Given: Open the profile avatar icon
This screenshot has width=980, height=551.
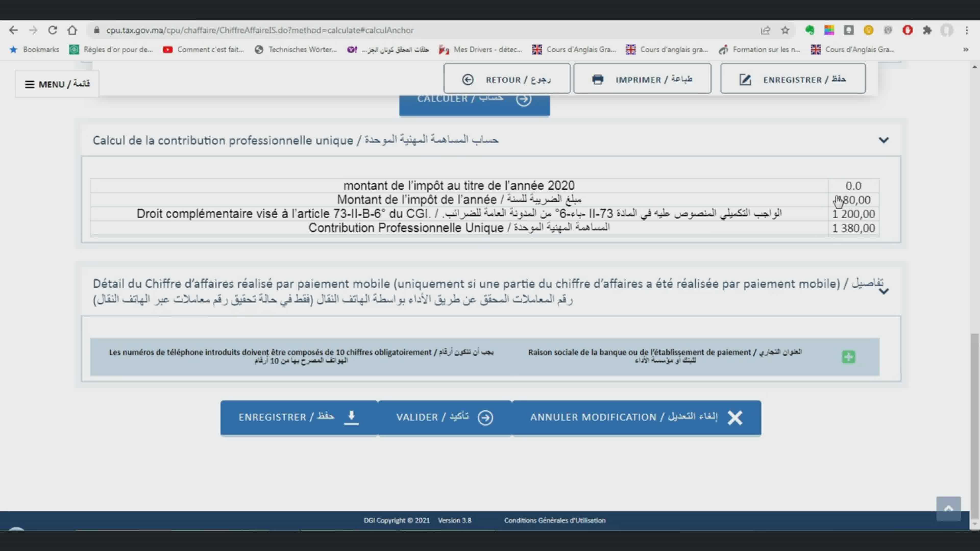Looking at the screenshot, I should [947, 30].
